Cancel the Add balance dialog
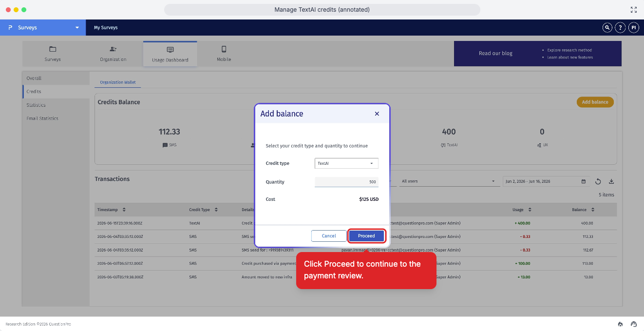 click(x=329, y=236)
